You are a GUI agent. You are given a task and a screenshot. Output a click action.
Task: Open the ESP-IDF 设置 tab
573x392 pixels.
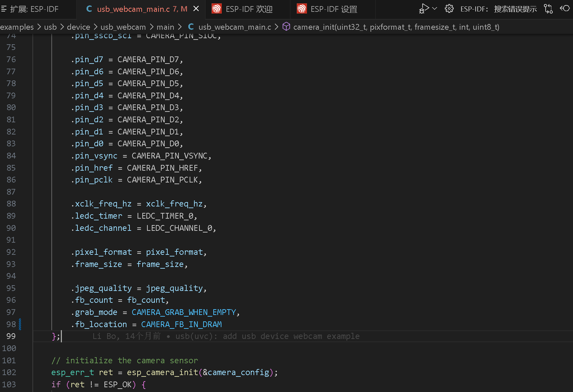[x=333, y=9]
